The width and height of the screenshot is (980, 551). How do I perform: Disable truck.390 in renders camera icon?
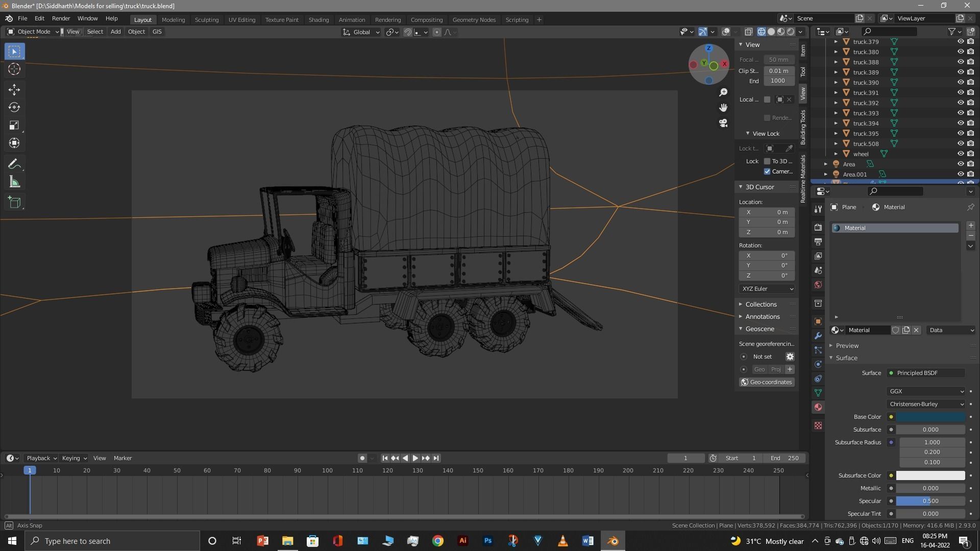(970, 83)
